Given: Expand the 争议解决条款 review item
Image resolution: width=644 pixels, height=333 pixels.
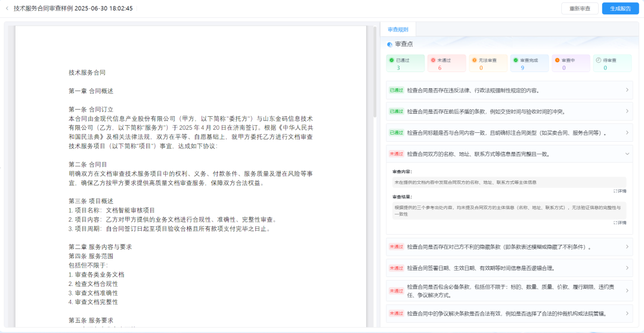Looking at the screenshot, I should (627, 313).
